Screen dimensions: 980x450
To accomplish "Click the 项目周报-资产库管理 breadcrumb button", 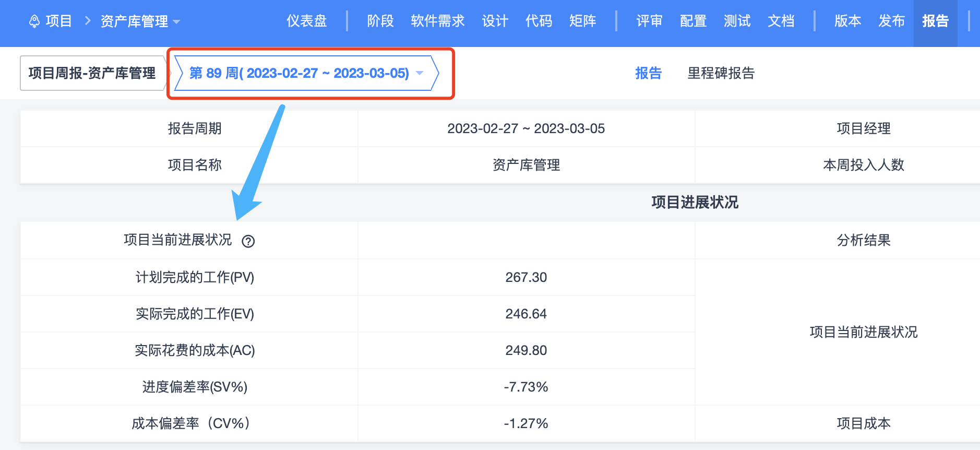I will click(x=92, y=73).
